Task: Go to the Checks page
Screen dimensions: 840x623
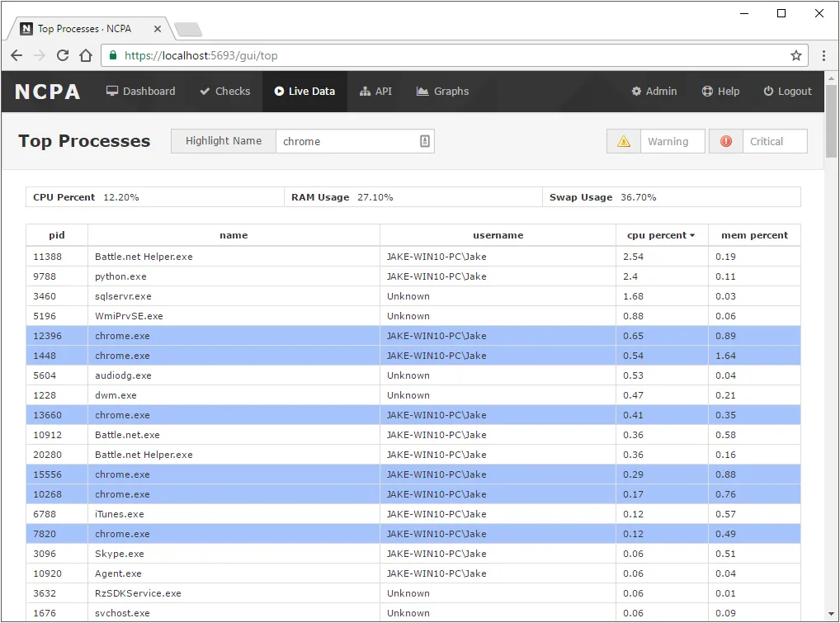Action: (224, 92)
